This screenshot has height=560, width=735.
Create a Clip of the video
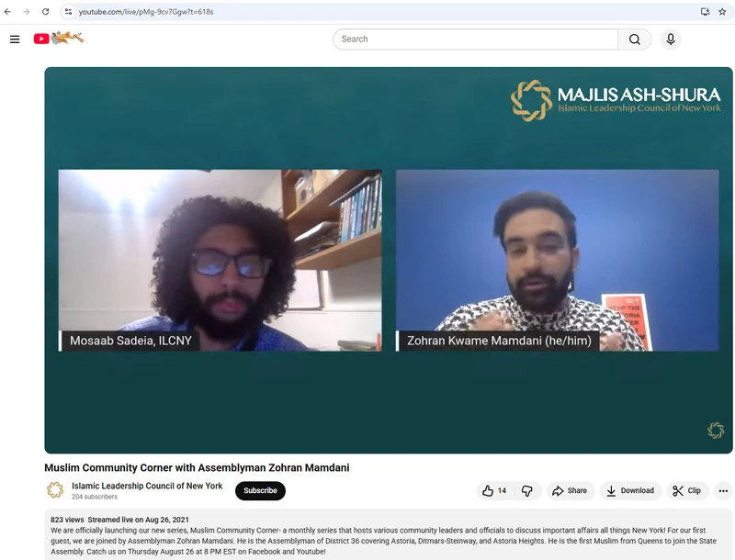tap(686, 491)
